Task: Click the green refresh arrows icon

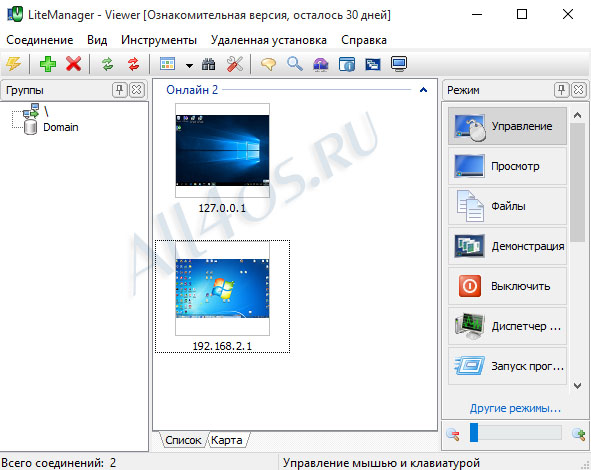Action: [107, 64]
